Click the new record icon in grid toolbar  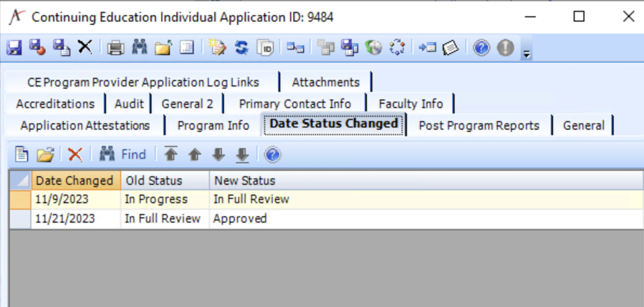21,155
